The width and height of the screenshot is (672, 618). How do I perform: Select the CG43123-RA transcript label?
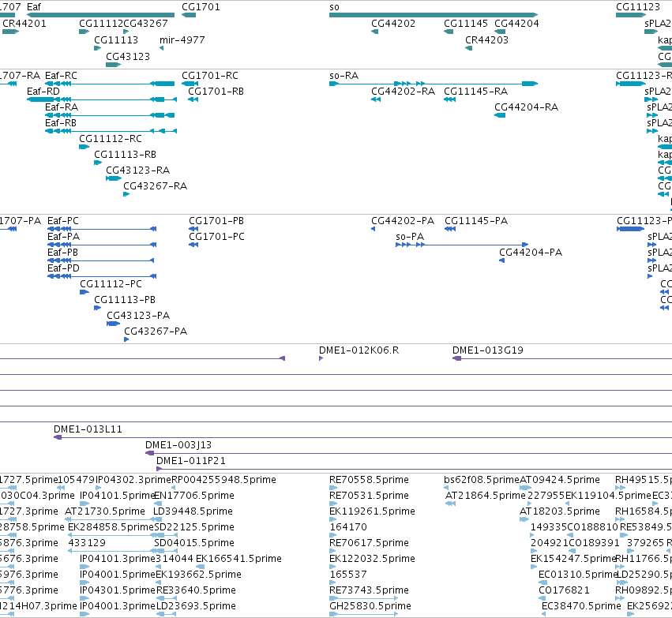click(x=138, y=171)
